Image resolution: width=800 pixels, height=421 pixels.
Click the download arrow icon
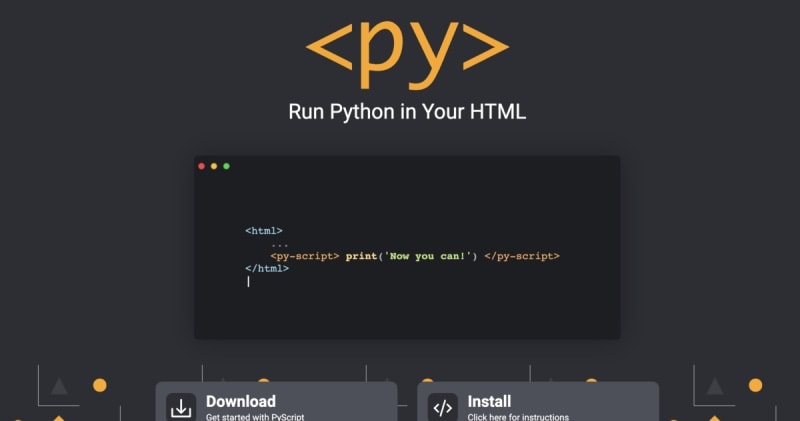click(181, 408)
